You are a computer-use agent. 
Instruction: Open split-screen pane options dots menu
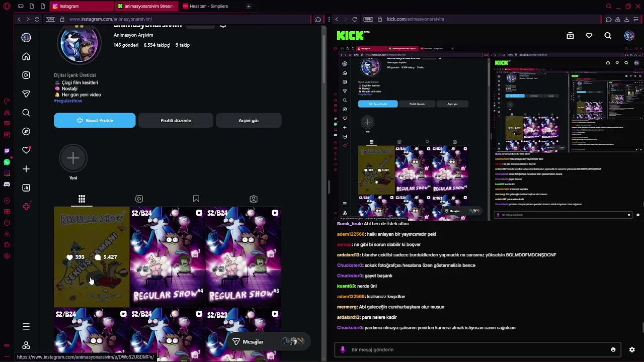point(329,19)
